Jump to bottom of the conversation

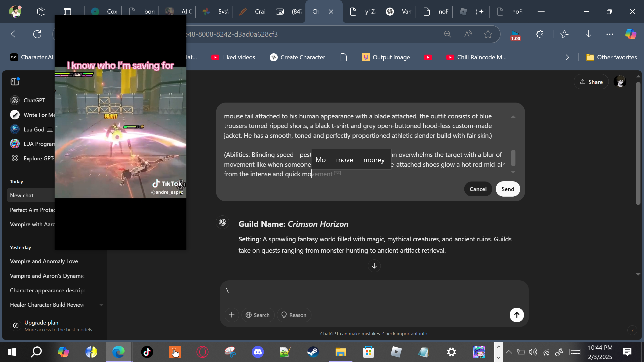374,266
